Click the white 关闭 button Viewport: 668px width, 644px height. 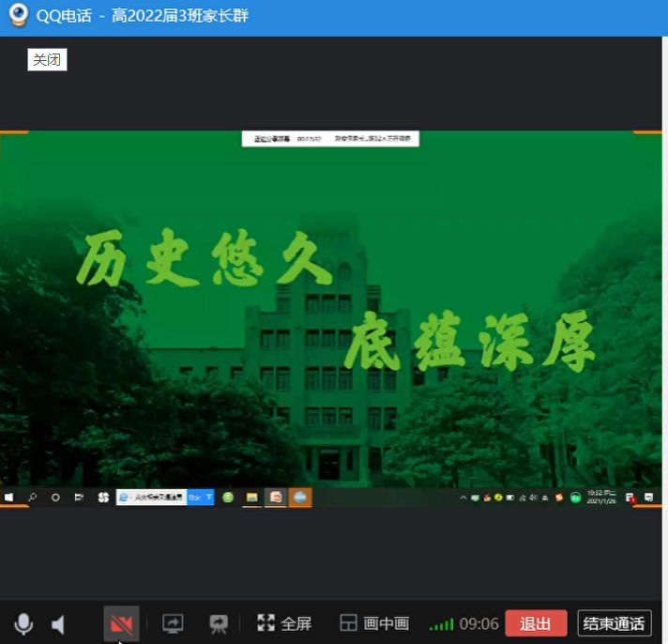pos(47,60)
